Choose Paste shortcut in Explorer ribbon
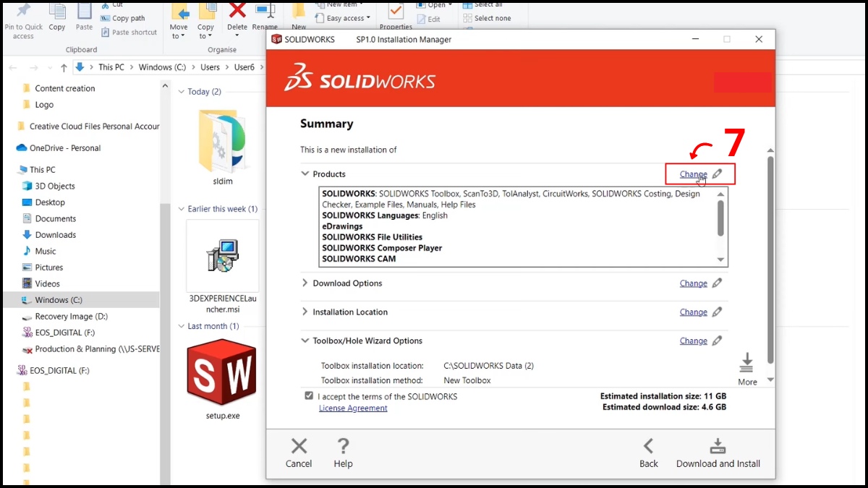The image size is (868, 488). point(129,32)
